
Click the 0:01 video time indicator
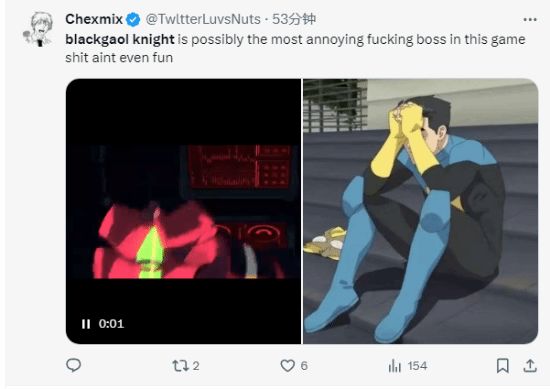[111, 323]
